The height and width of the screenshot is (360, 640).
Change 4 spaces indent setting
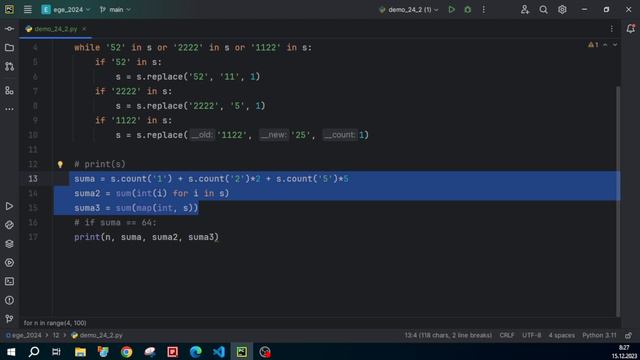click(x=561, y=335)
